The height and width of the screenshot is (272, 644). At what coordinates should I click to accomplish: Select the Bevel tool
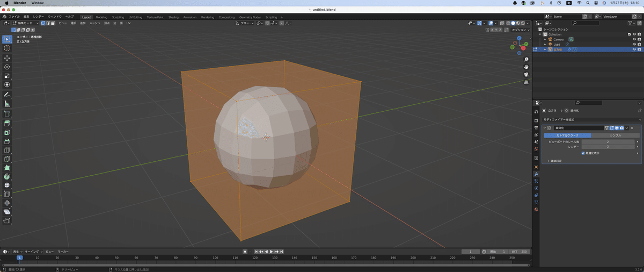point(7,141)
